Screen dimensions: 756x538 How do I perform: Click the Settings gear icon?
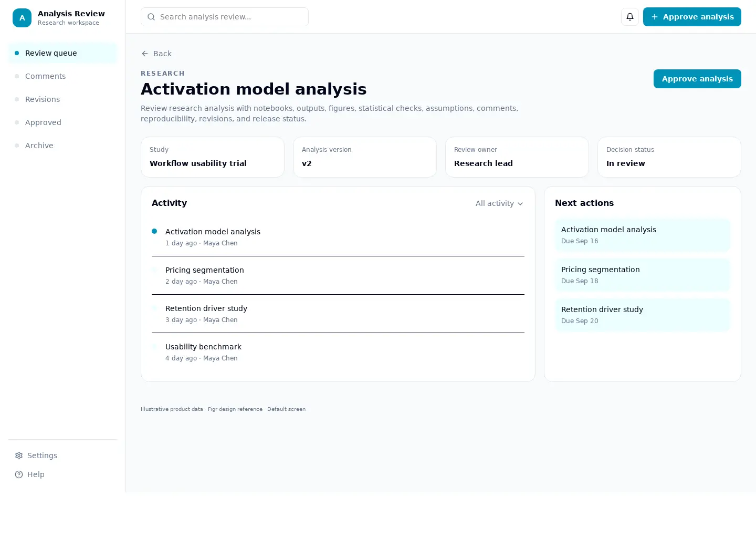19,456
